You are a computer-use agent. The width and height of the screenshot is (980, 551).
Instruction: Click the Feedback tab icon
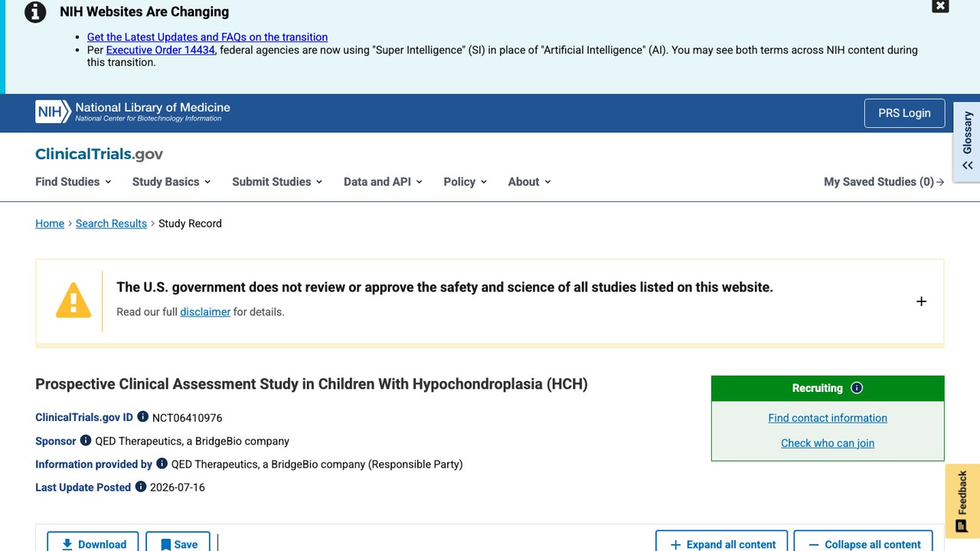[x=962, y=526]
